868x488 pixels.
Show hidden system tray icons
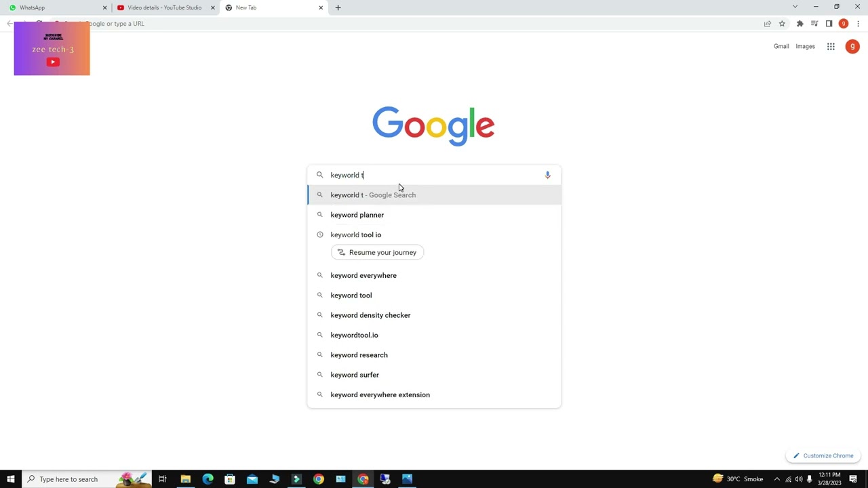tap(776, 479)
